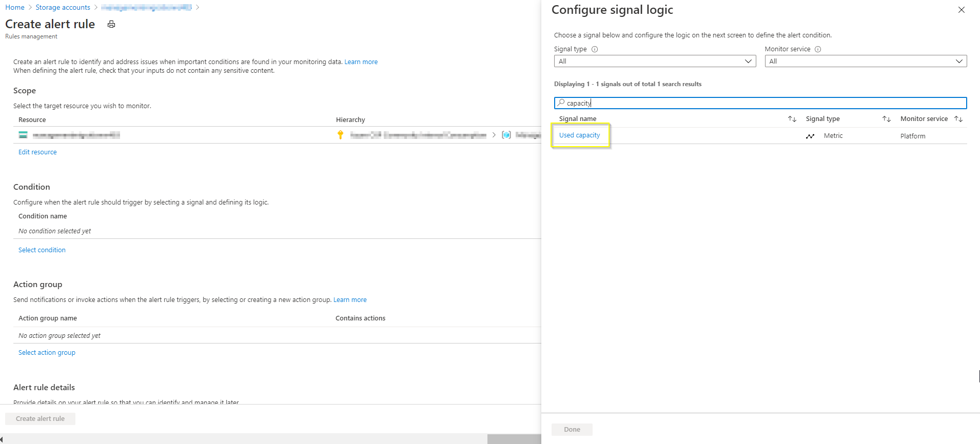Screen dimensions: 980x444
Task: Sort by Monitor service column arrows
Action: pyautogui.click(x=958, y=119)
